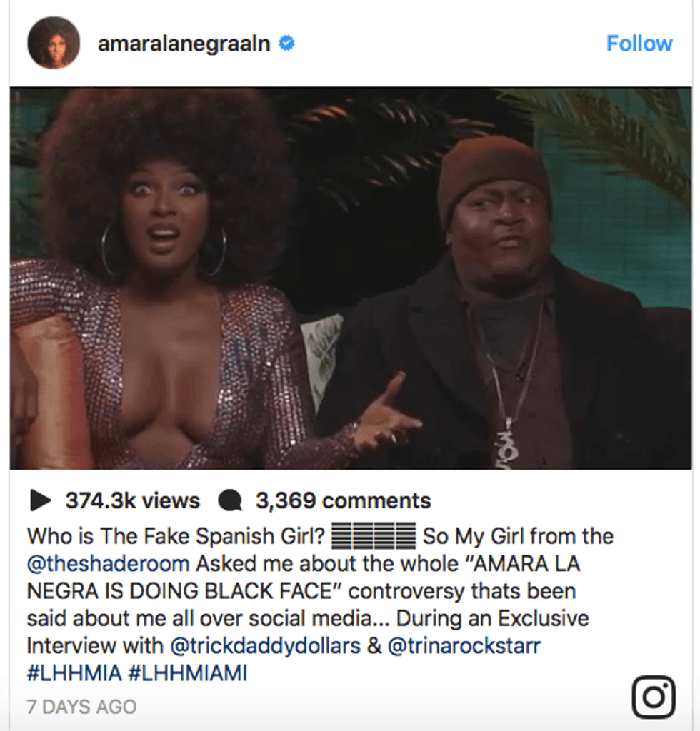Open the @theshaderoom mention
The image size is (700, 731).
108,564
